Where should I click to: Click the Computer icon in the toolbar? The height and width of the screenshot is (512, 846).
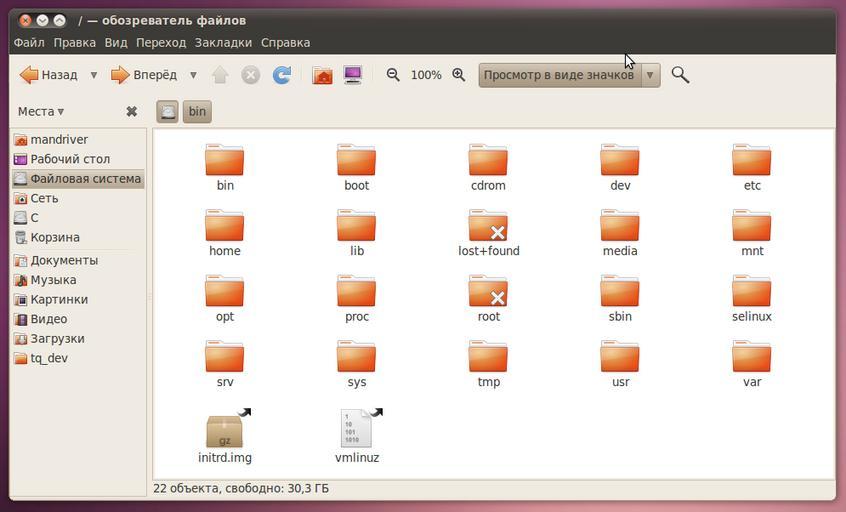point(353,75)
